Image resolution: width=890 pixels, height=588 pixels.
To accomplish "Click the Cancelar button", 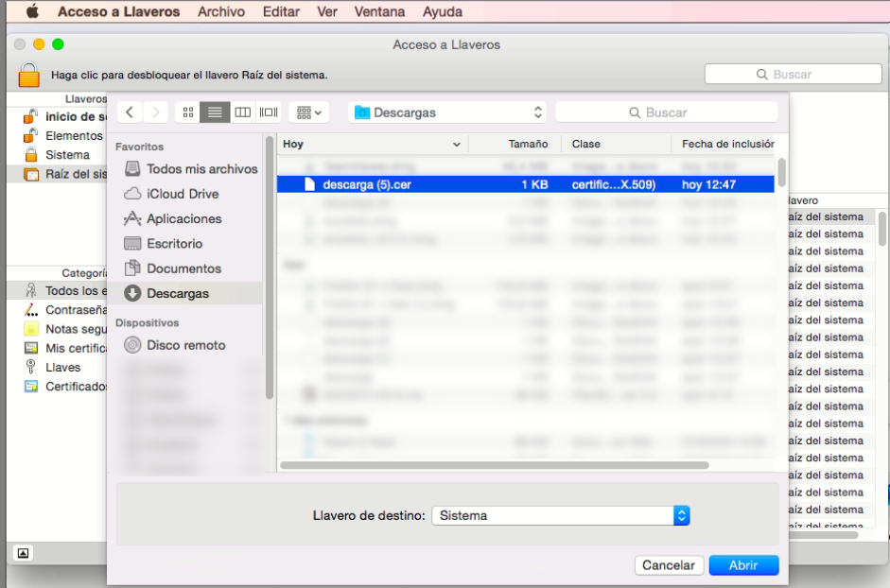I will tap(669, 564).
